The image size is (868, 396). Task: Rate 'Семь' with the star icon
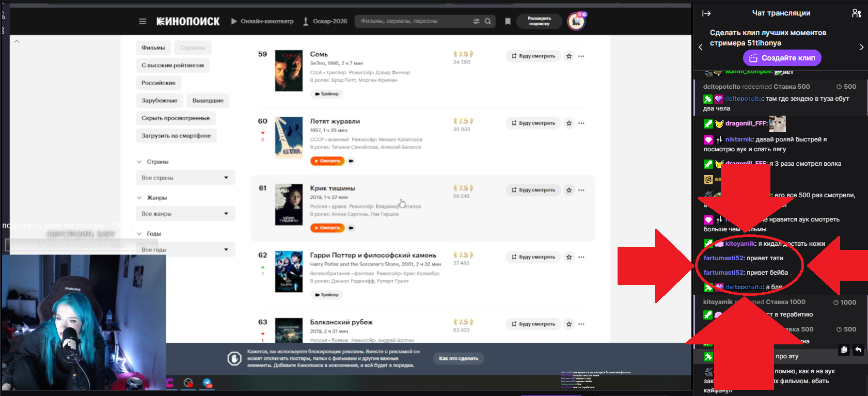(x=569, y=56)
